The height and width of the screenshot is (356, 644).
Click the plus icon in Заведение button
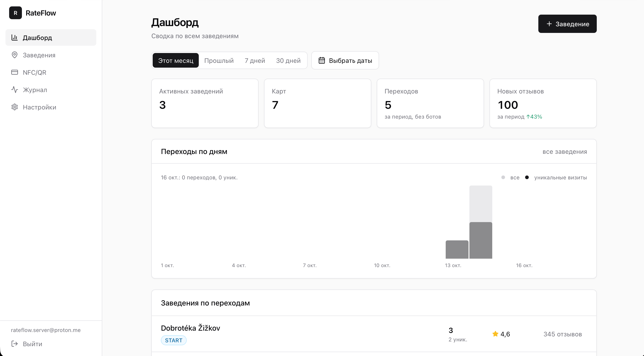(549, 24)
